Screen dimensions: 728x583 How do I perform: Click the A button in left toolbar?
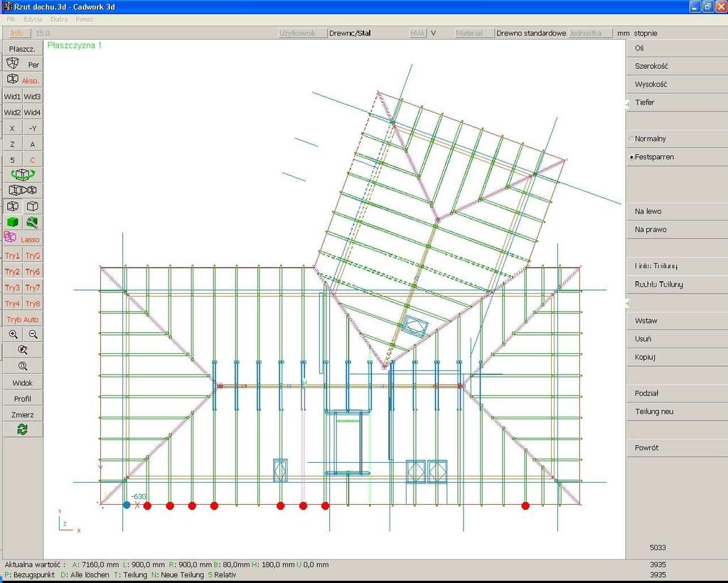point(33,144)
